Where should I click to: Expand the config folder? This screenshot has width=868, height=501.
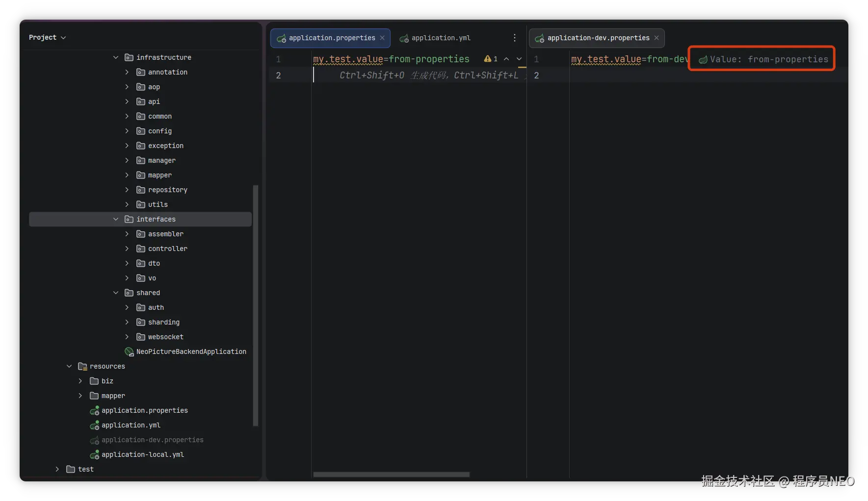[127, 131]
